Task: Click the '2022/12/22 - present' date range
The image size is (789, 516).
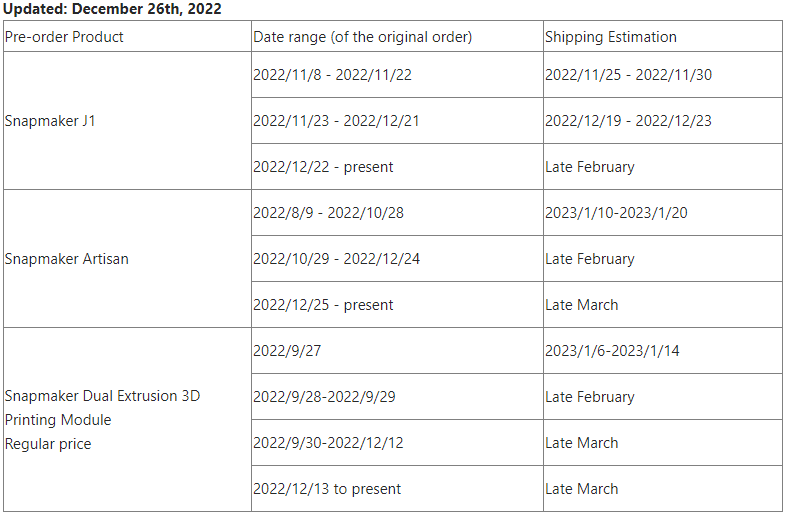Action: point(323,167)
